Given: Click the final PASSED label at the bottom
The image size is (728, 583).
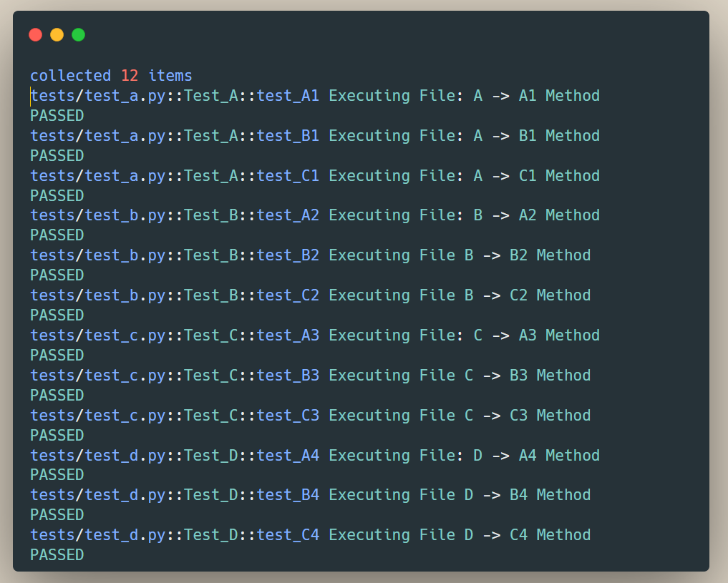Looking at the screenshot, I should tap(56, 554).
